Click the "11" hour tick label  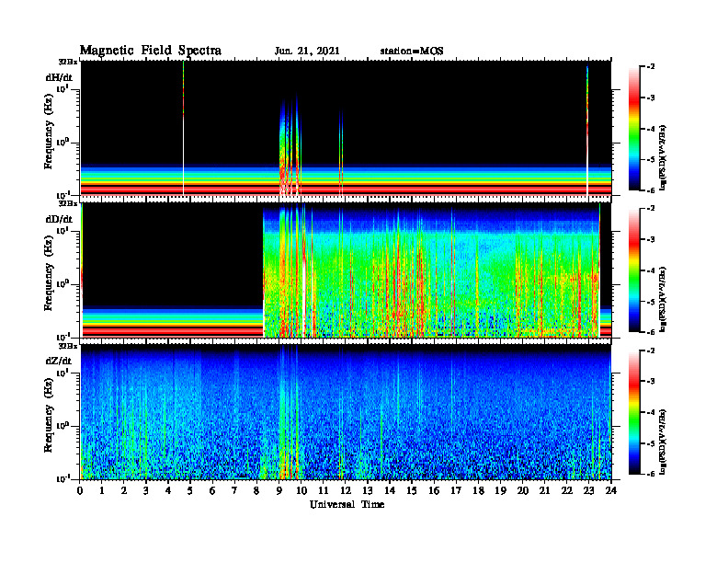pos(324,491)
